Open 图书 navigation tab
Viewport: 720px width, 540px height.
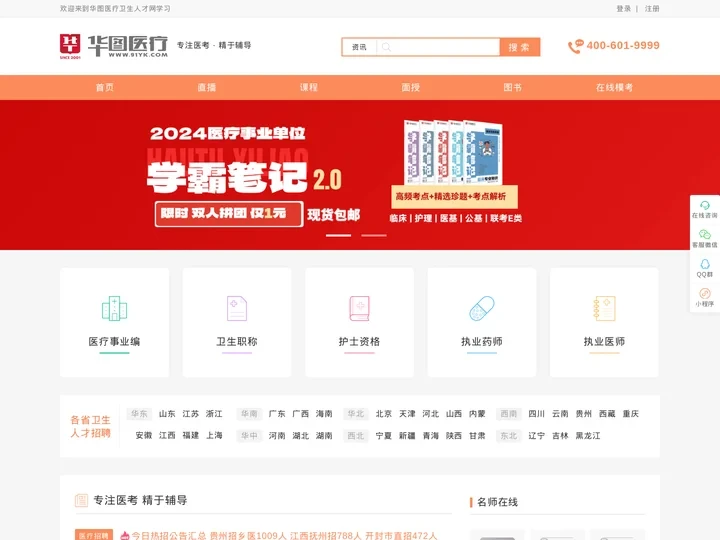pos(512,87)
